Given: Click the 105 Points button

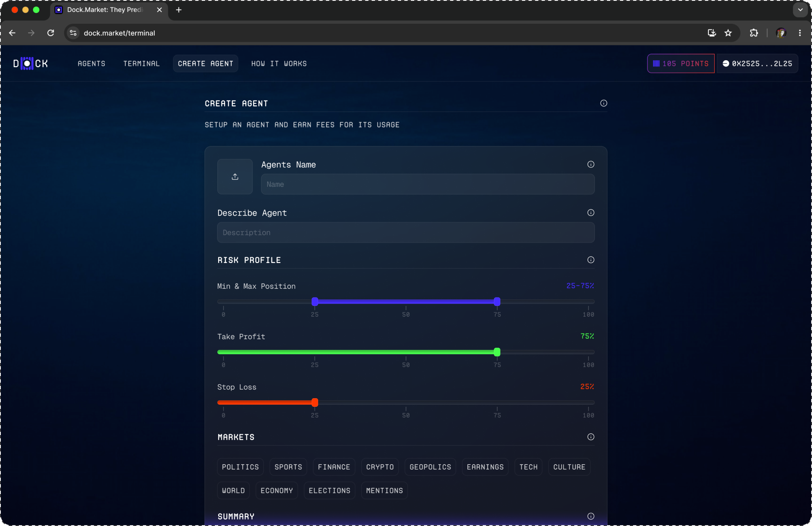Looking at the screenshot, I should click(x=681, y=63).
